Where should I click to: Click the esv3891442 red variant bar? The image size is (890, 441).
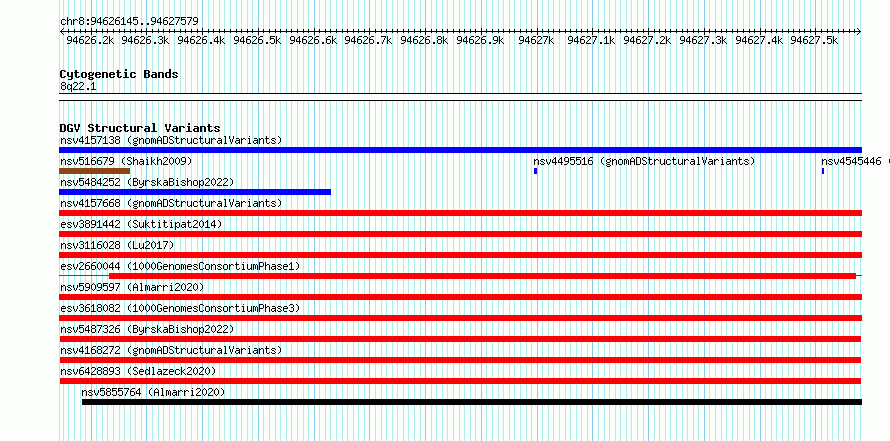point(460,234)
